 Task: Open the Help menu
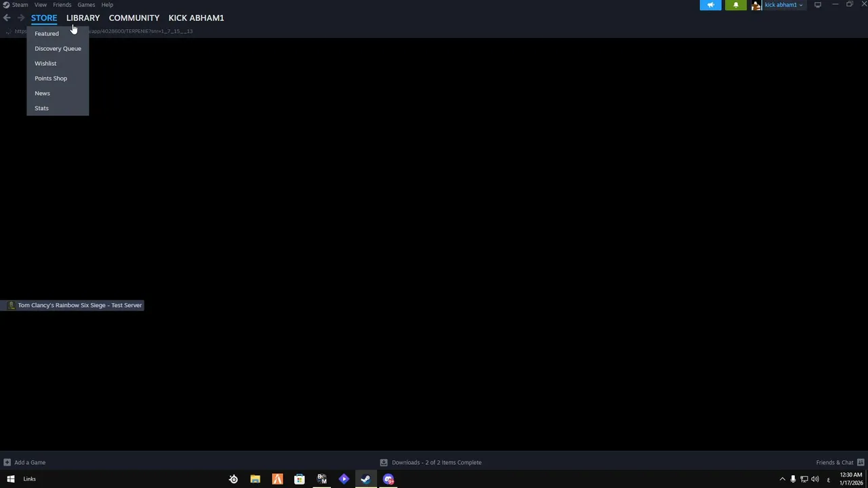(x=107, y=5)
